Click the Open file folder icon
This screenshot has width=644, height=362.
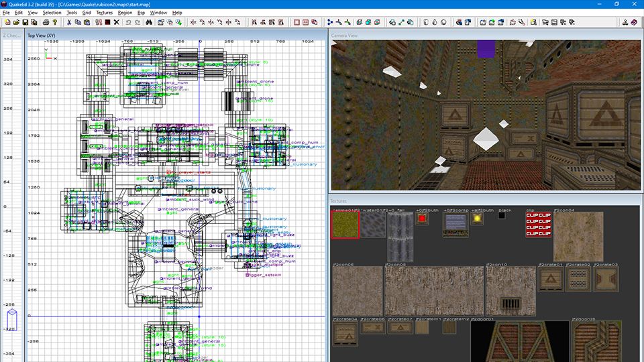[x=15, y=22]
